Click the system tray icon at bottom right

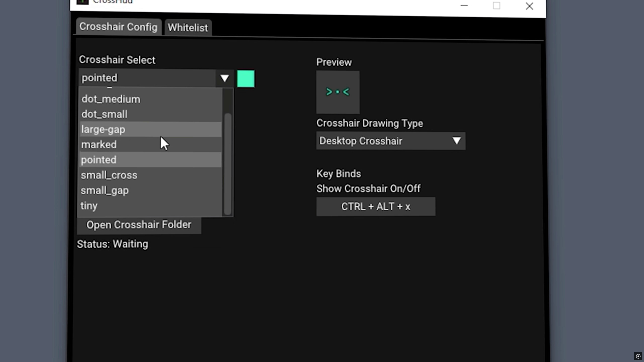638,356
